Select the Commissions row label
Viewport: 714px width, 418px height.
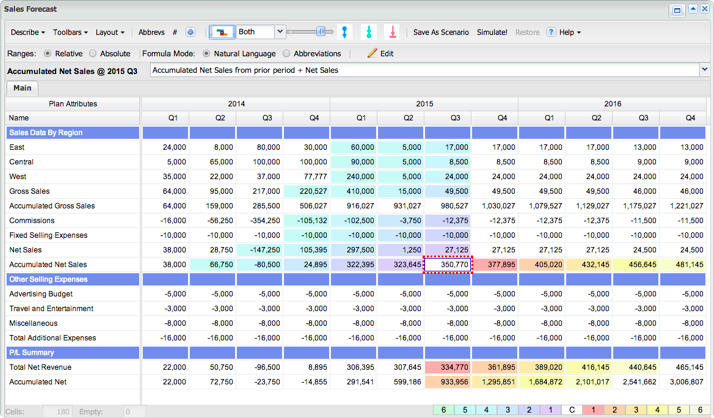(x=32, y=220)
